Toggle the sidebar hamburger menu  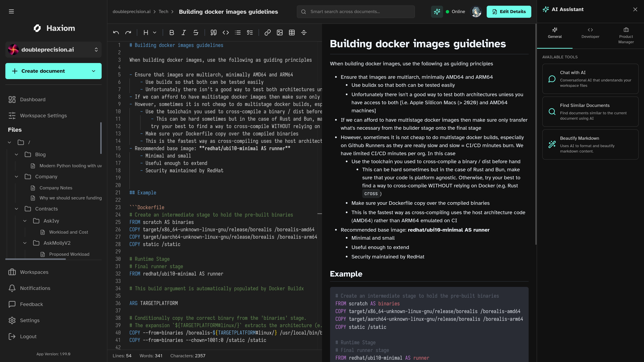click(x=11, y=12)
